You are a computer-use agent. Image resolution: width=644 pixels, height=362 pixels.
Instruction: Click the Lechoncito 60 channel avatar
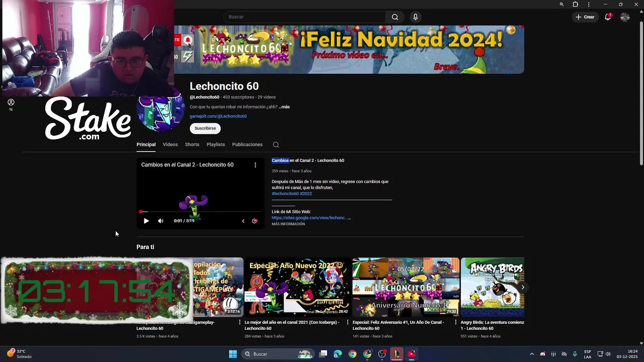(161, 112)
